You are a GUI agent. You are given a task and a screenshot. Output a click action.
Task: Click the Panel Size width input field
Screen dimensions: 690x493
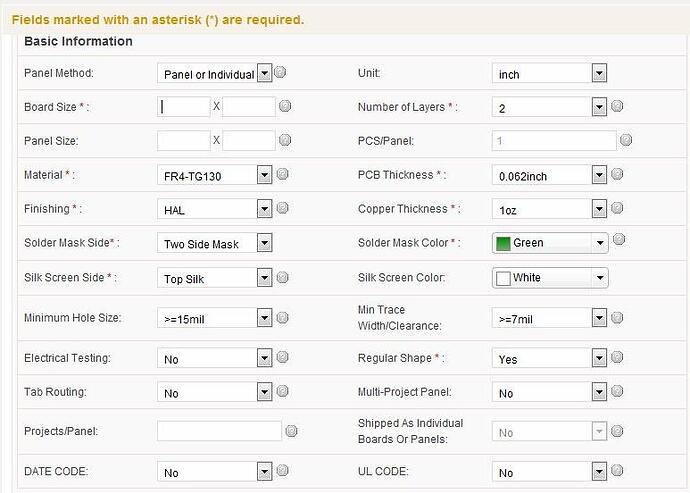[184, 141]
